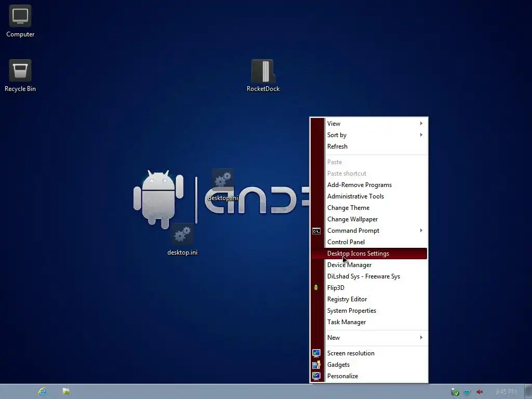
Task: Open Registry Editor
Action: point(369,299)
